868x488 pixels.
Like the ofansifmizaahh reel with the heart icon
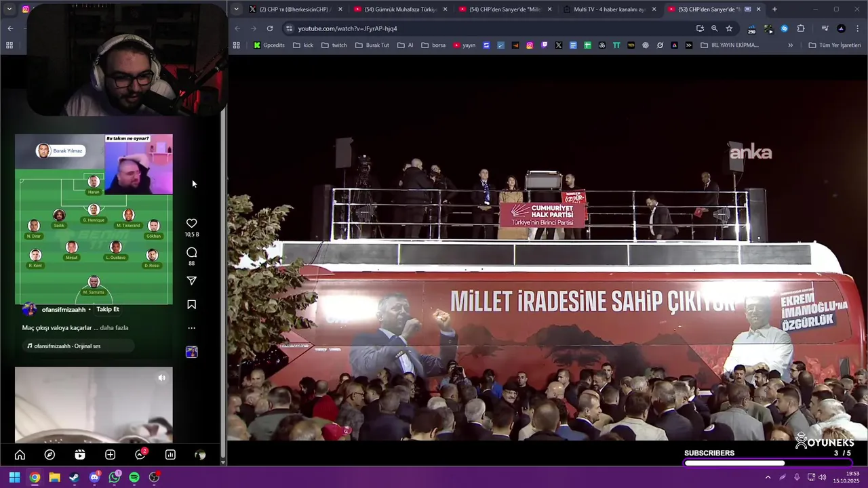pyautogui.click(x=191, y=223)
